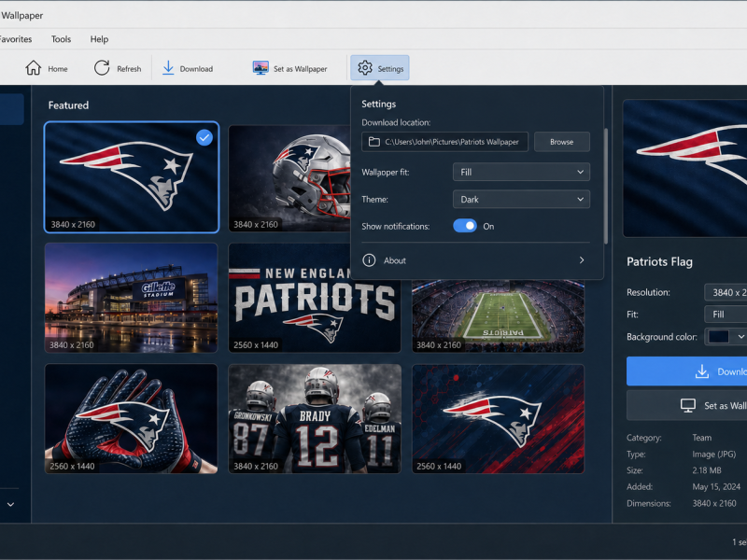Click the Patriots Flag title text
Screen dimensions: 747x560
tap(659, 261)
